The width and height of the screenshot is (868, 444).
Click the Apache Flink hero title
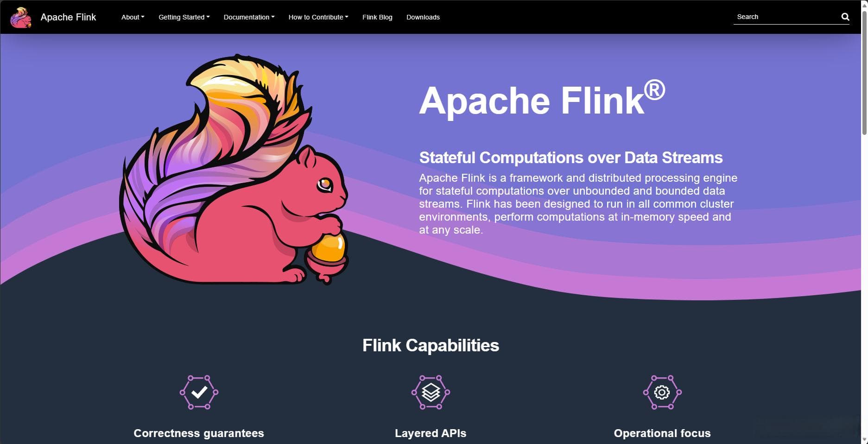click(542, 99)
